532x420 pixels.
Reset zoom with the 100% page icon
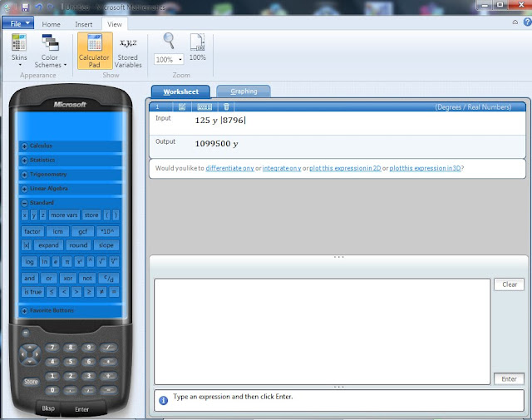tap(198, 47)
